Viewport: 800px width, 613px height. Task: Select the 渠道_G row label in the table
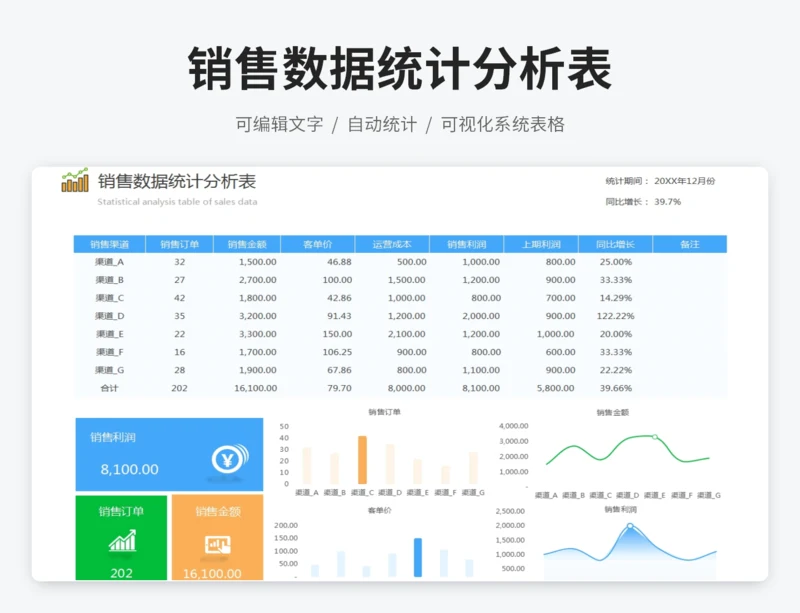coord(110,370)
